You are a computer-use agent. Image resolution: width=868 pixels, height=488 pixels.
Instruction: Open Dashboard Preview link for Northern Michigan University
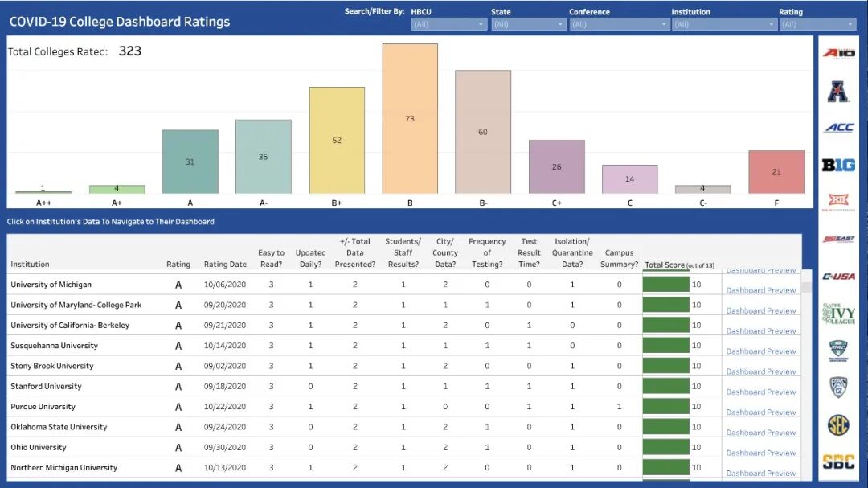click(760, 473)
